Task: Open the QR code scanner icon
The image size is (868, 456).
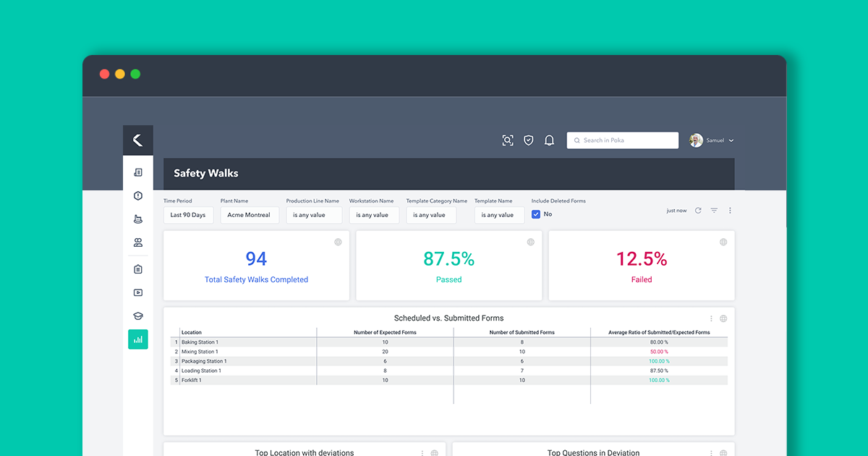Action: (x=508, y=140)
